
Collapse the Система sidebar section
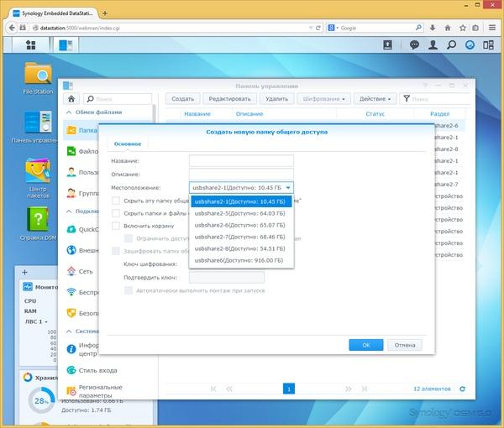click(69, 331)
